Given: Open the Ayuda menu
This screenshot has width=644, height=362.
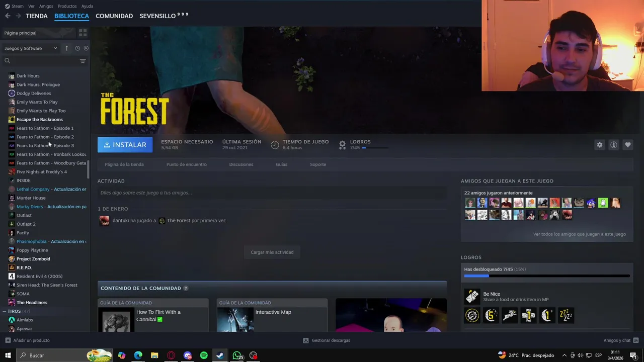Looking at the screenshot, I should [x=87, y=6].
